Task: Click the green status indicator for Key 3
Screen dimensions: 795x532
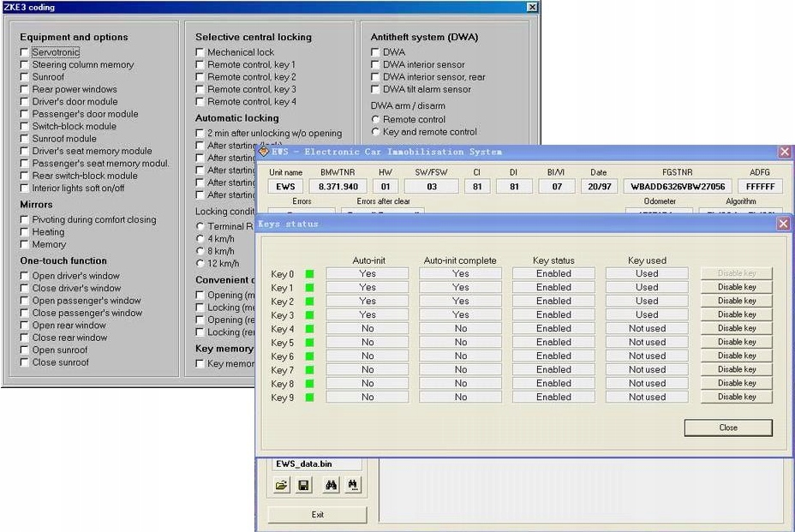Action: (310, 315)
